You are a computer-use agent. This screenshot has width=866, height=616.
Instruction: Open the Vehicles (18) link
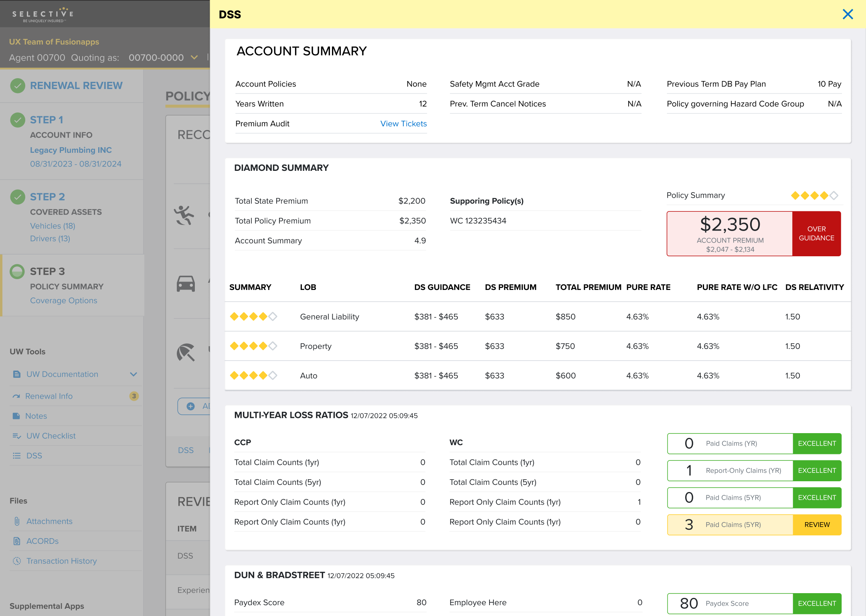pyautogui.click(x=53, y=226)
